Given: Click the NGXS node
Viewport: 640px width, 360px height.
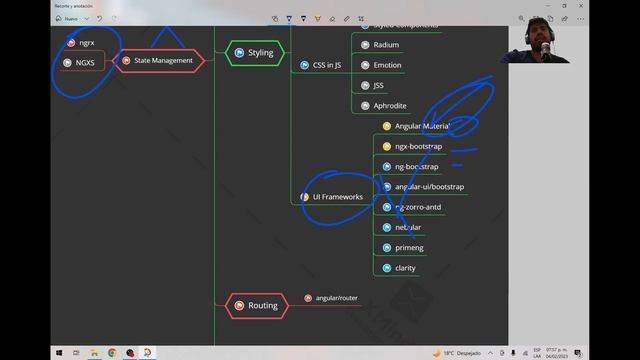Looking at the screenshot, I should [x=79, y=62].
